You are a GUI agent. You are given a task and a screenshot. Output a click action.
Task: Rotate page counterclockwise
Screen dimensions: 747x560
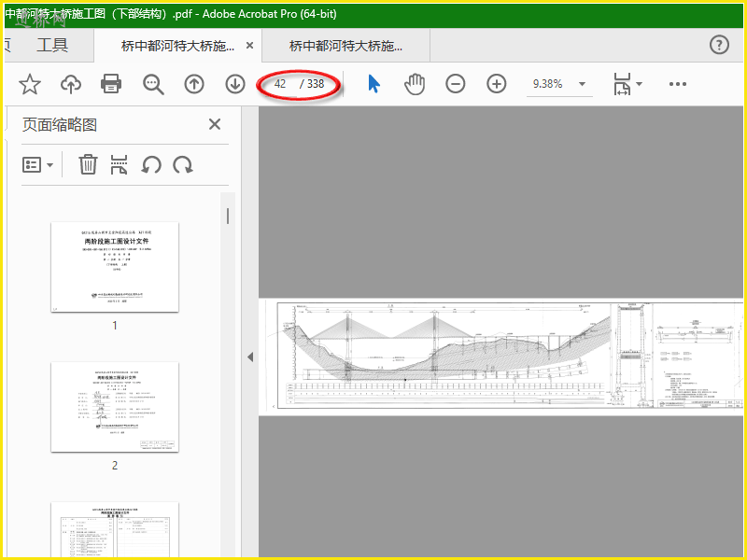coord(151,165)
